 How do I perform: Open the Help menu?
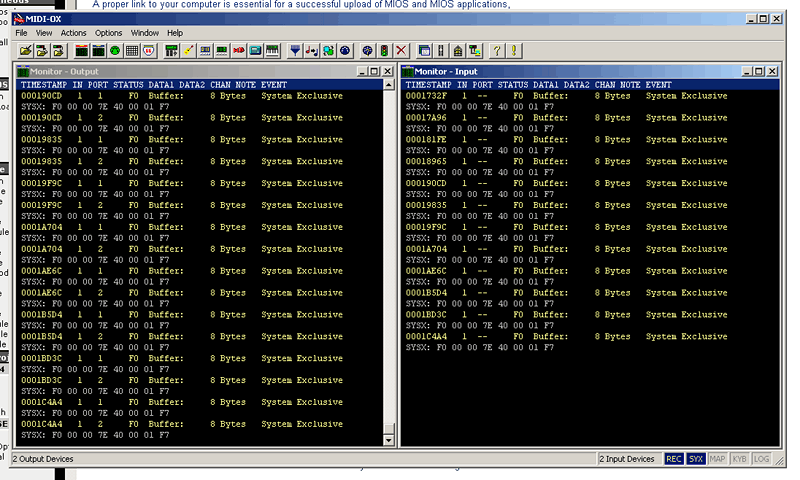pos(175,33)
